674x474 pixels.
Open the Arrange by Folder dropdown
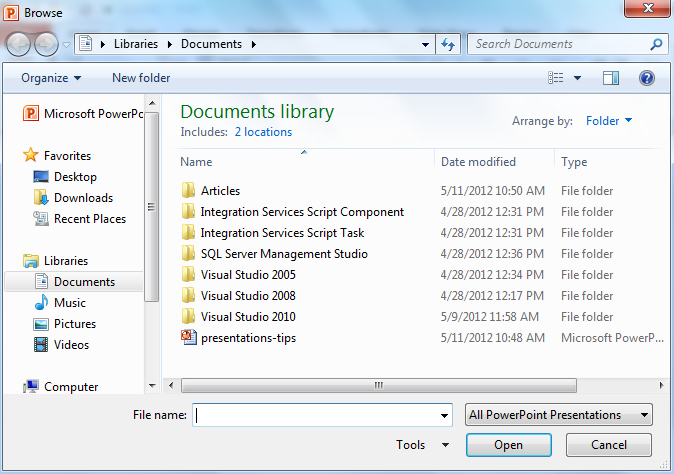609,121
